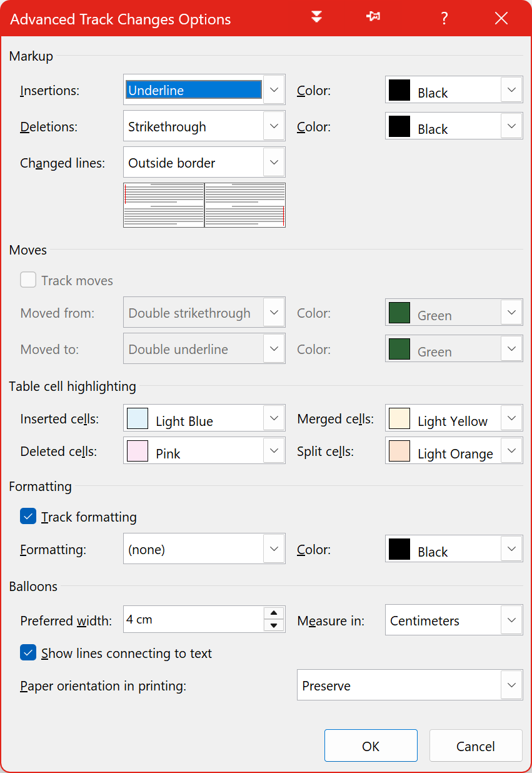Click the title bar collapse double-arrow icon
Image resolution: width=532 pixels, height=773 pixels.
tap(317, 18)
